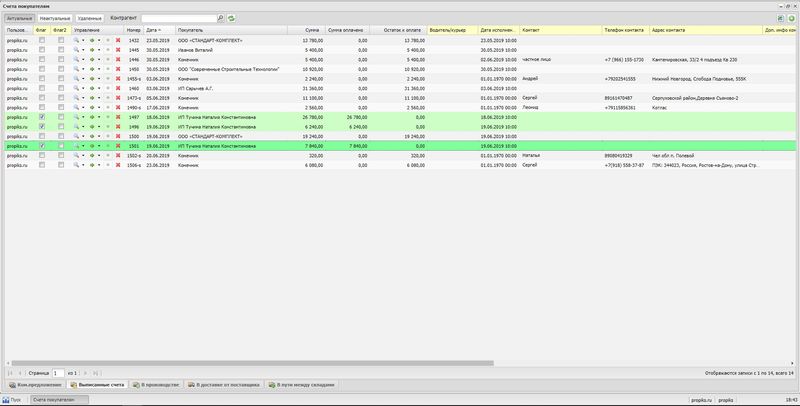Select the Актуальные filter button
This screenshot has width=800, height=406.
pyautogui.click(x=20, y=18)
